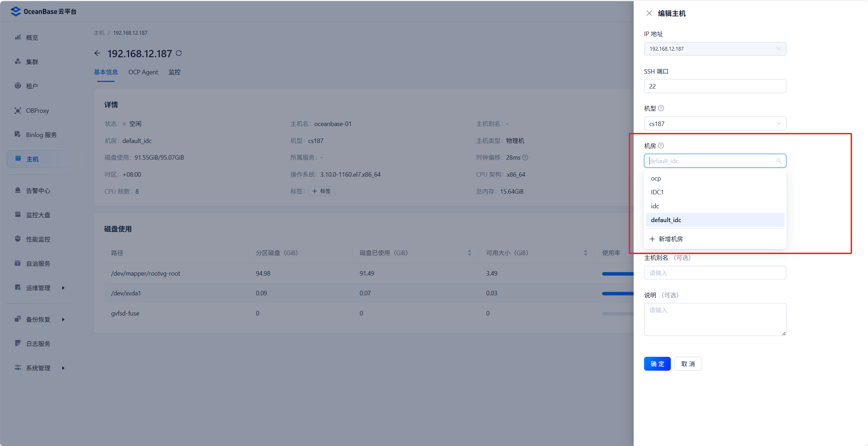Viewport: 868px width, 446px height.
Task: Open 监控大盘 from sidebar
Action: pyautogui.click(x=38, y=215)
